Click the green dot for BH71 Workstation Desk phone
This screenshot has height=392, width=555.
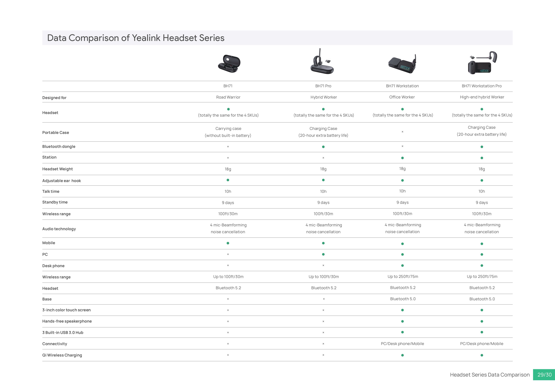pyautogui.click(x=402, y=265)
